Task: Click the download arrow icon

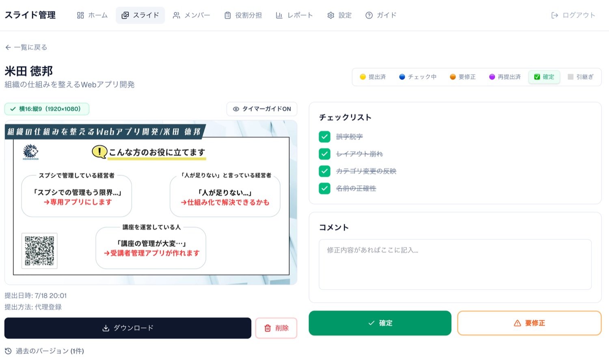Action: 106,328
